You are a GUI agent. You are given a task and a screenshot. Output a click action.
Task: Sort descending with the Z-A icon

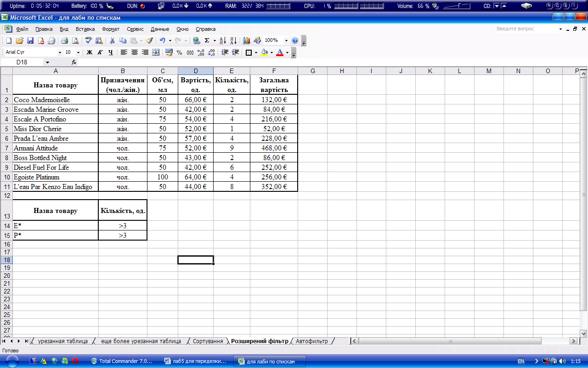(x=233, y=40)
